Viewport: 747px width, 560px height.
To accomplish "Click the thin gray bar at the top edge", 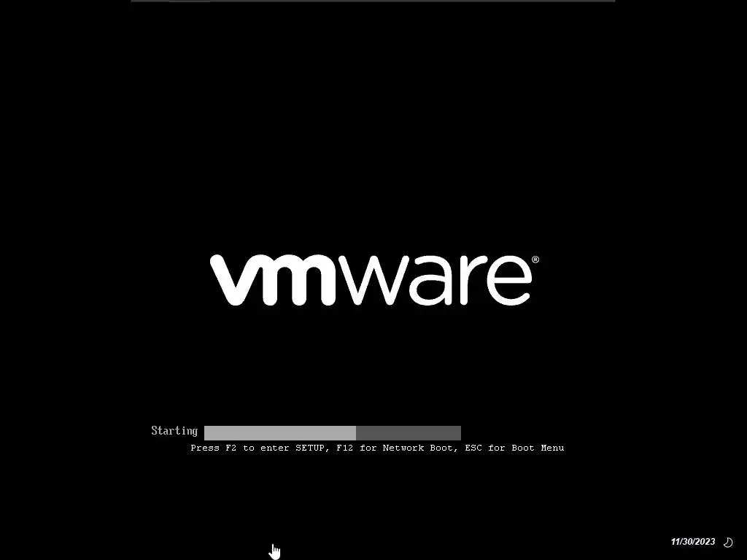I will tap(373, 1).
